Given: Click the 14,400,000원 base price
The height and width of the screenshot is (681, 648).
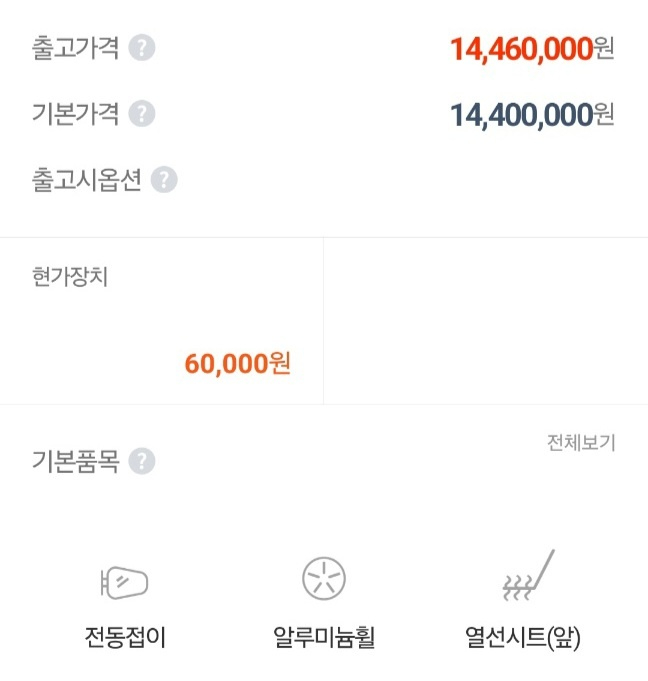Looking at the screenshot, I should pyautogui.click(x=532, y=115).
